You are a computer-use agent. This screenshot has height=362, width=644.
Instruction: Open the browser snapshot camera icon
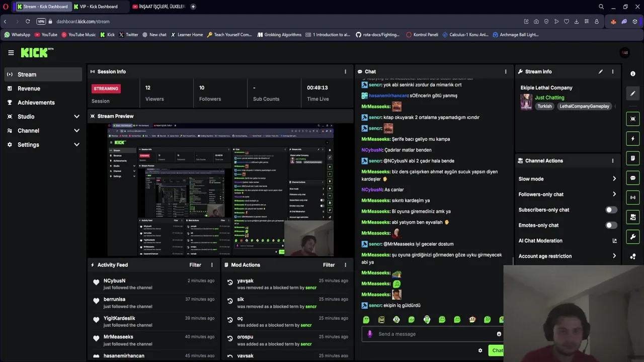point(536,22)
